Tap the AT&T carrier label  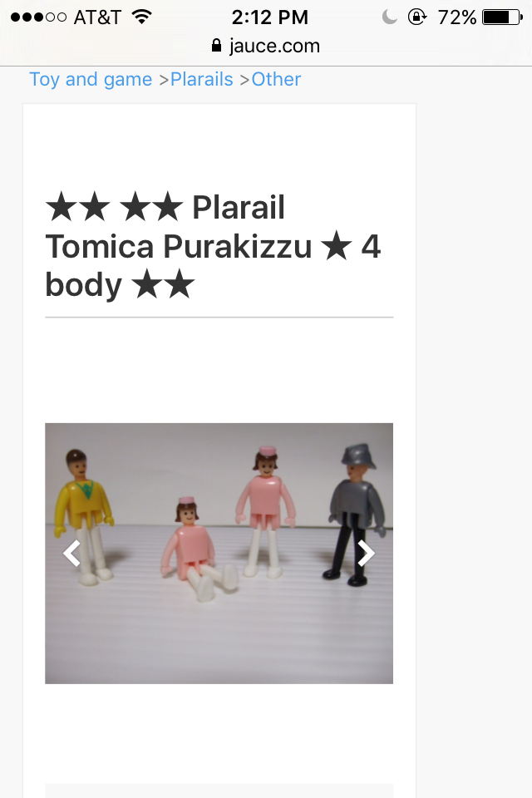coord(97,17)
